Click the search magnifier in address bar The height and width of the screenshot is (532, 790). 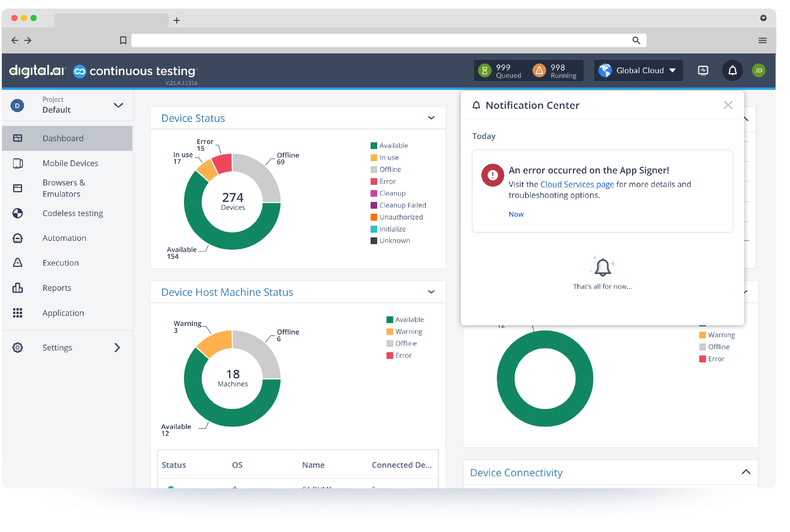click(636, 40)
